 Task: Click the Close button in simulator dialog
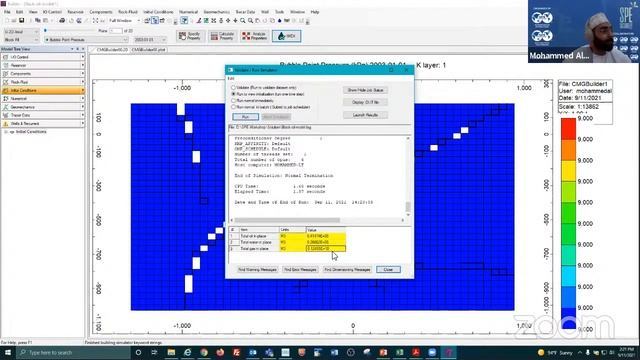[x=388, y=270]
